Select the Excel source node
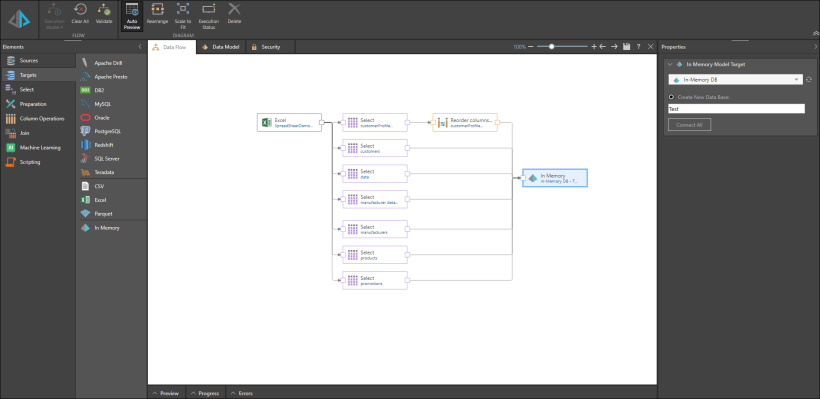820x399 pixels. pos(289,122)
